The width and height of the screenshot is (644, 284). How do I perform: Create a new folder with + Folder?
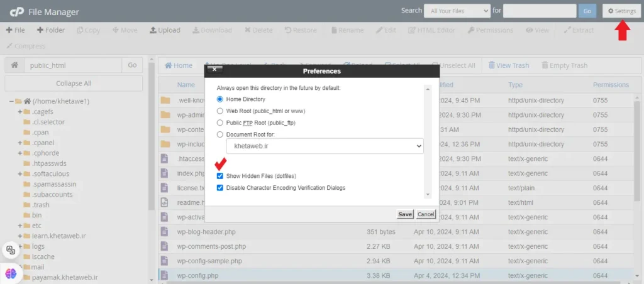click(x=51, y=30)
